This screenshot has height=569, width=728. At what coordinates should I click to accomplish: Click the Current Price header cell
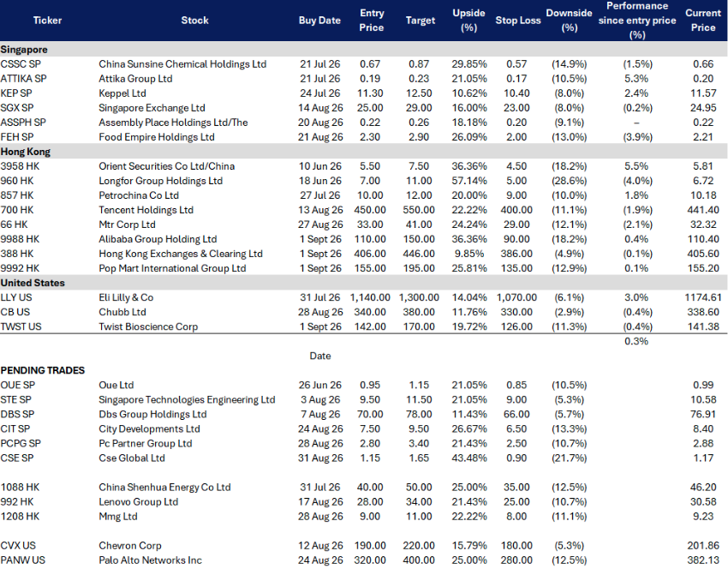[x=703, y=21]
